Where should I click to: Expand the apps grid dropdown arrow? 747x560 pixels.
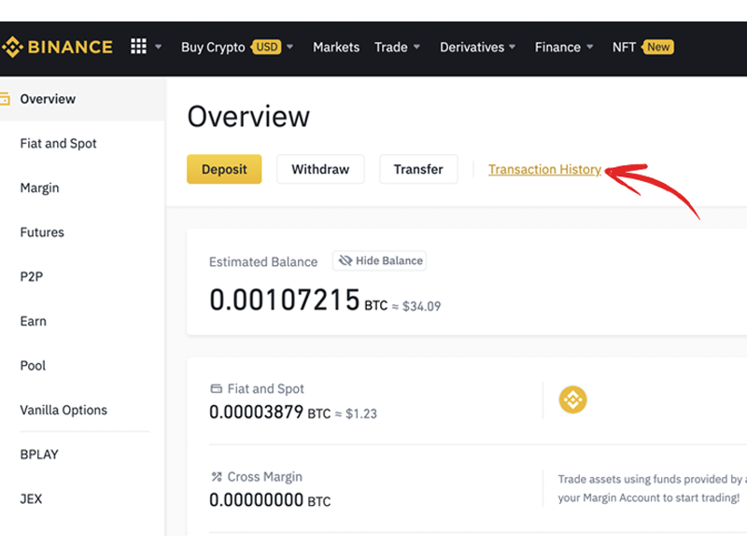click(x=158, y=47)
